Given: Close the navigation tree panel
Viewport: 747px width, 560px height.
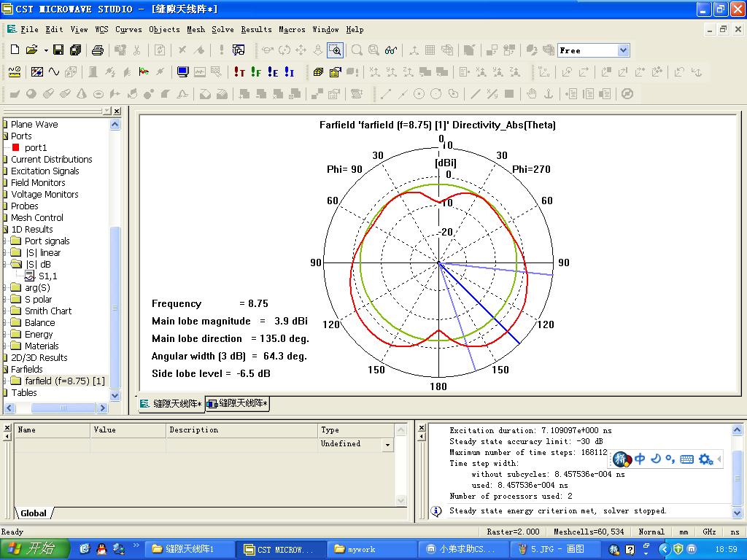Looking at the screenshot, I should (x=117, y=111).
